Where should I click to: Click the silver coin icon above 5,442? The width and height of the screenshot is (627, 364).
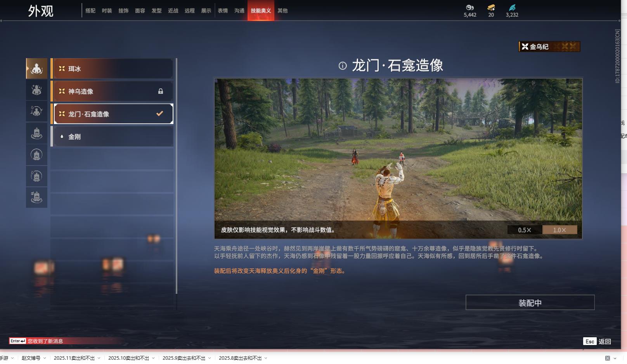470,7
